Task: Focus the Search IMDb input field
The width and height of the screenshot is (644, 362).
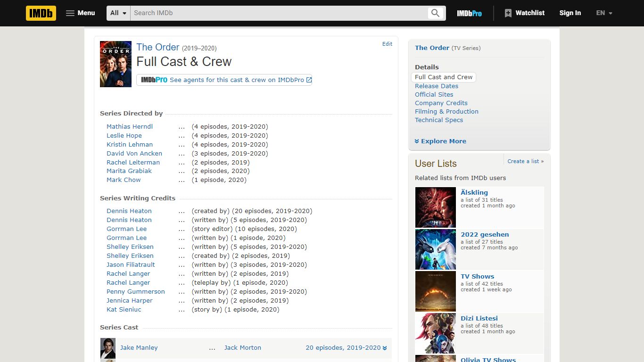Action: (x=279, y=13)
